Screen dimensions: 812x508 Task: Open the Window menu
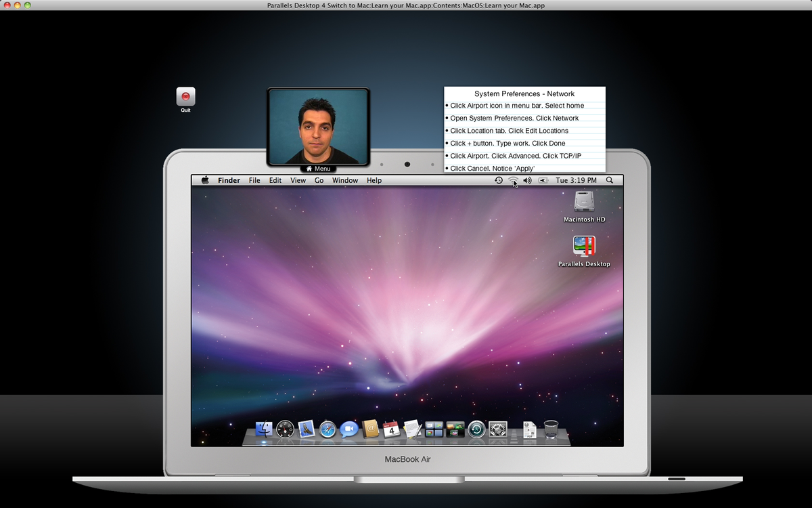pyautogui.click(x=345, y=180)
